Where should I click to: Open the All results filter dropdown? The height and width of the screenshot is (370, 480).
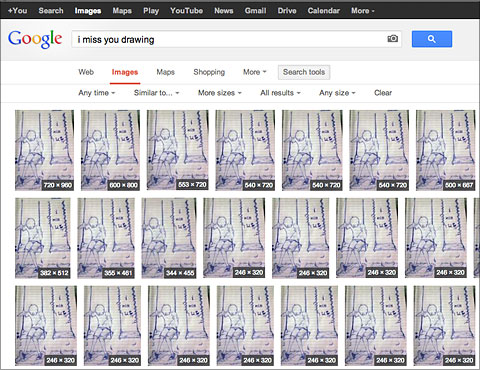coord(280,93)
